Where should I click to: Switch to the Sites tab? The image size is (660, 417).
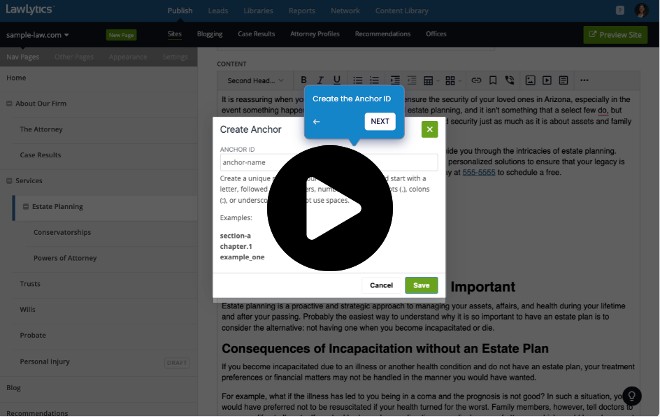tap(175, 34)
